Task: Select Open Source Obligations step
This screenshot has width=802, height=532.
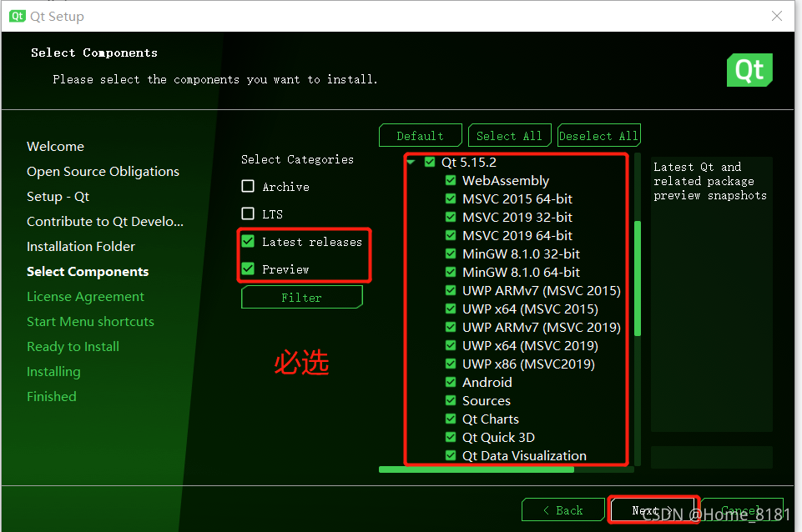Action: 103,172
